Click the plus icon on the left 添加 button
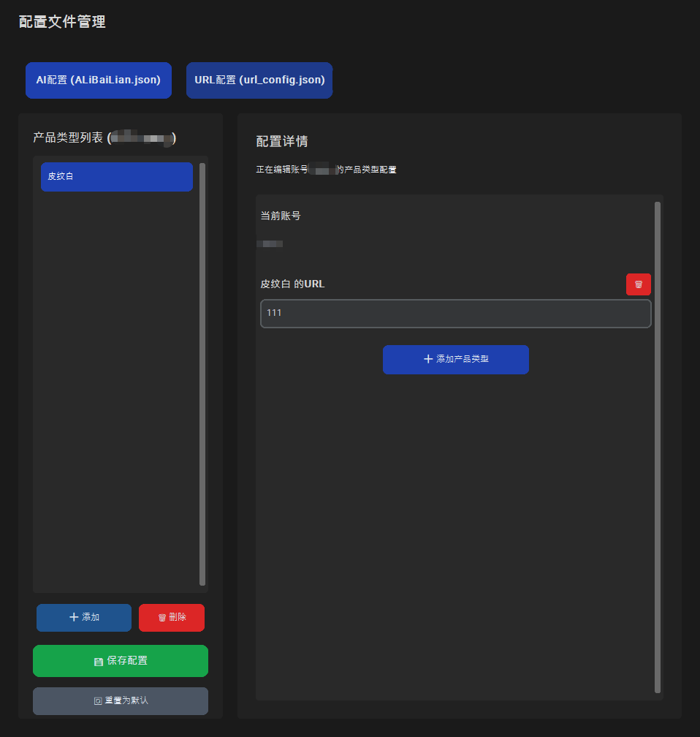700x737 pixels. [x=74, y=618]
